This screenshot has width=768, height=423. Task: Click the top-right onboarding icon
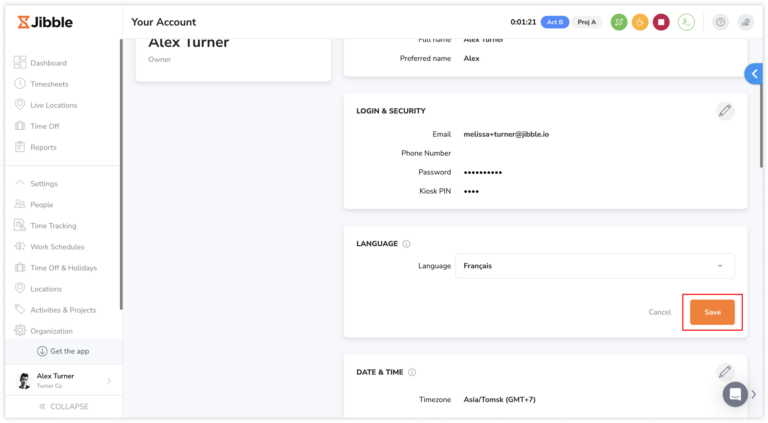[x=745, y=22]
